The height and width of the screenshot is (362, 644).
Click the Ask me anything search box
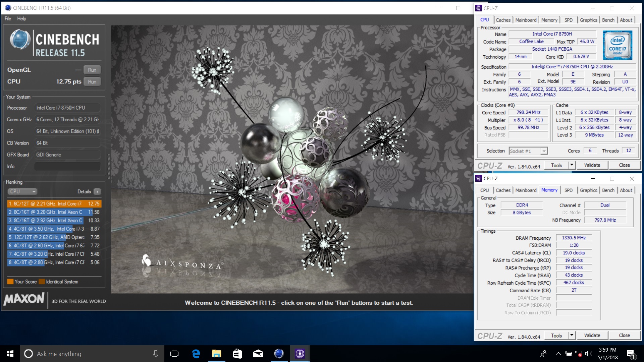[x=92, y=354]
